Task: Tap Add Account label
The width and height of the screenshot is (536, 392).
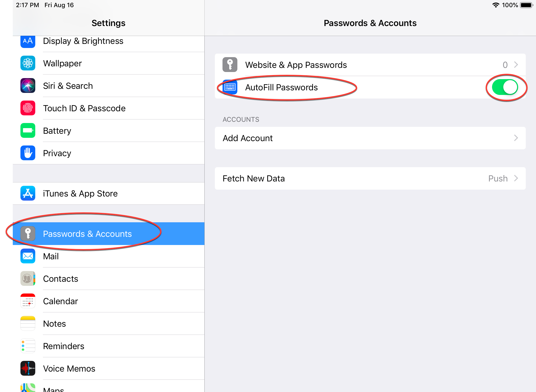Action: (248, 138)
